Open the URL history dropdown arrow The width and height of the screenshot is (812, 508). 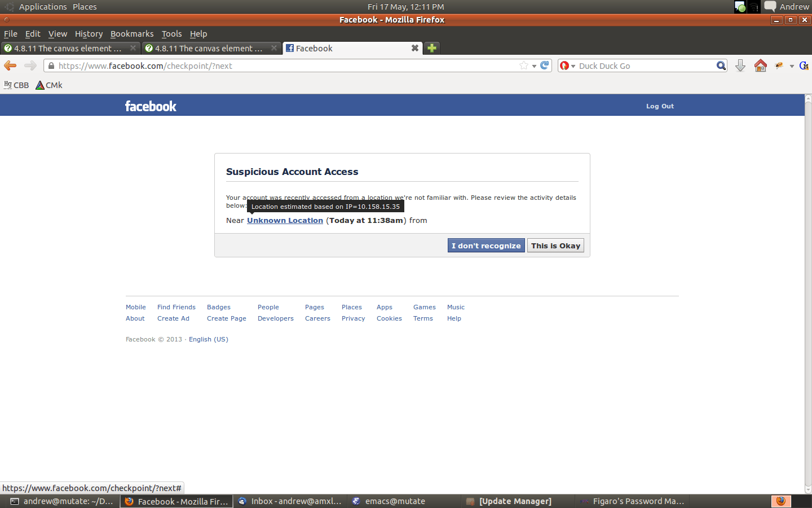(534, 66)
